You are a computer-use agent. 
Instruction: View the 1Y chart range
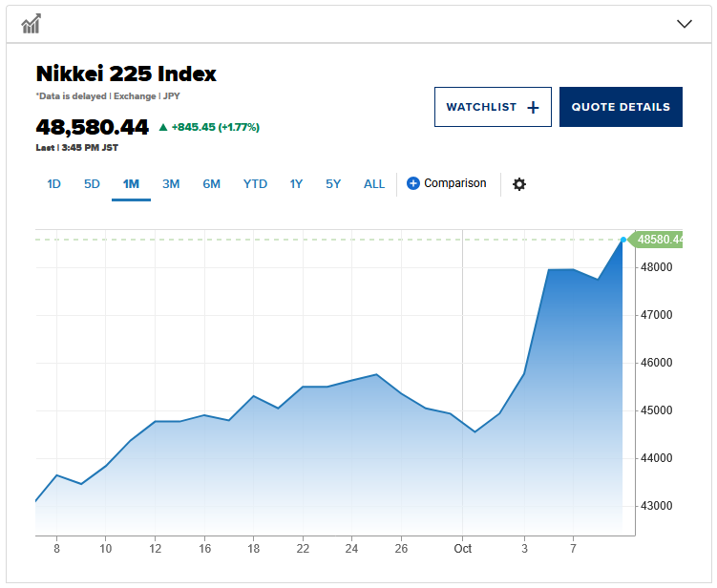click(296, 184)
